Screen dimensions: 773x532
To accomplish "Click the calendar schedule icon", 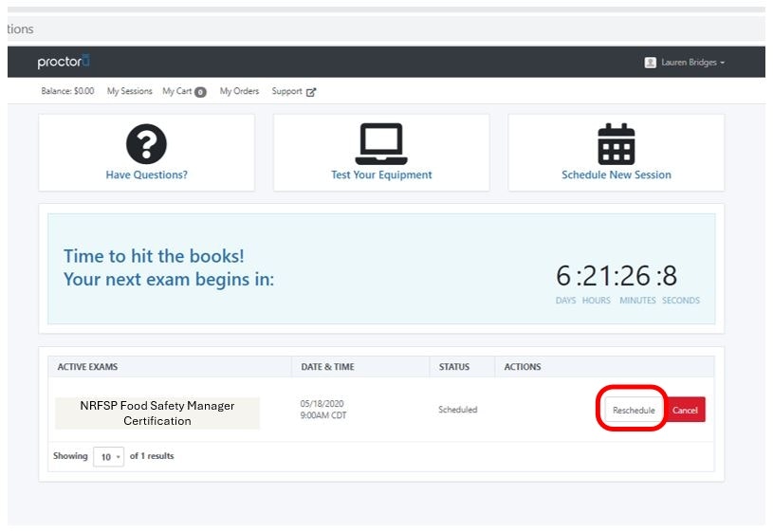I will [616, 144].
